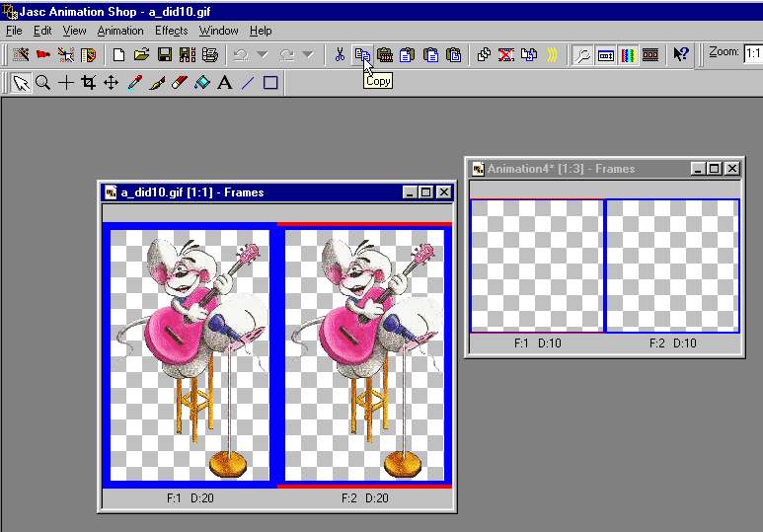Click Paste As New Animation icon with the filmstrip clipboard
Image resolution: width=763 pixels, height=532 pixels.
[385, 54]
